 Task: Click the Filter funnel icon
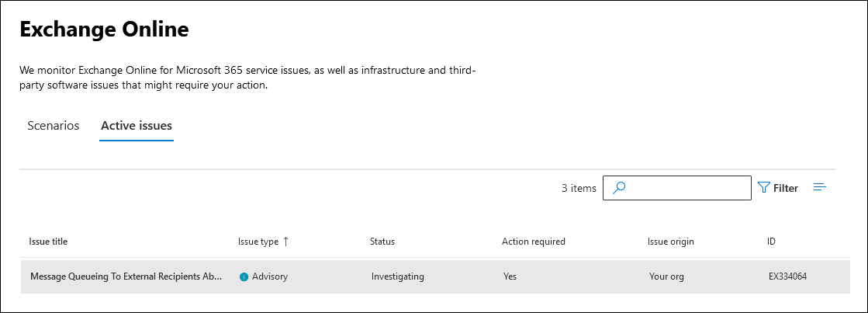(764, 188)
